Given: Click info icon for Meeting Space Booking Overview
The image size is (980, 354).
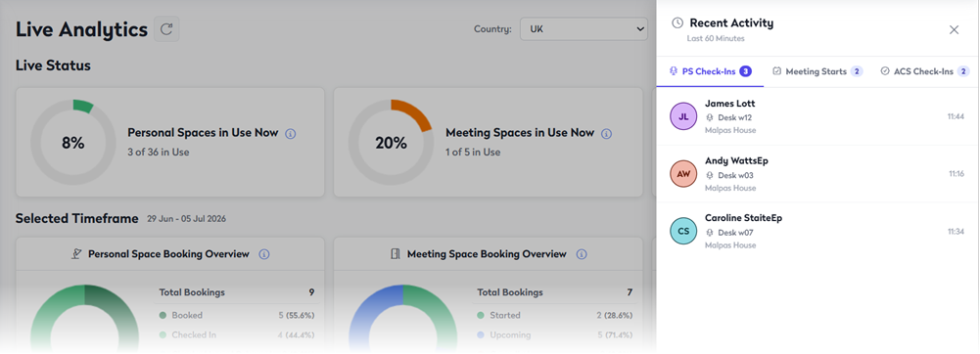Looking at the screenshot, I should (x=582, y=254).
